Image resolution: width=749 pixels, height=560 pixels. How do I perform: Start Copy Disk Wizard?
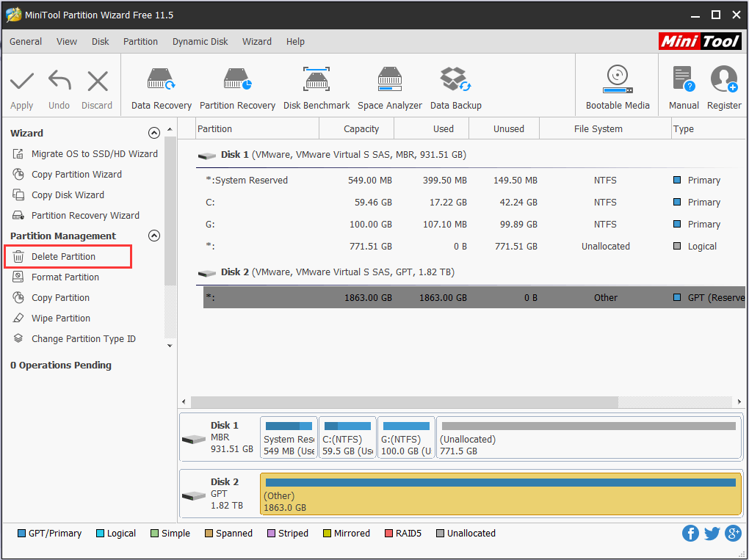58,194
